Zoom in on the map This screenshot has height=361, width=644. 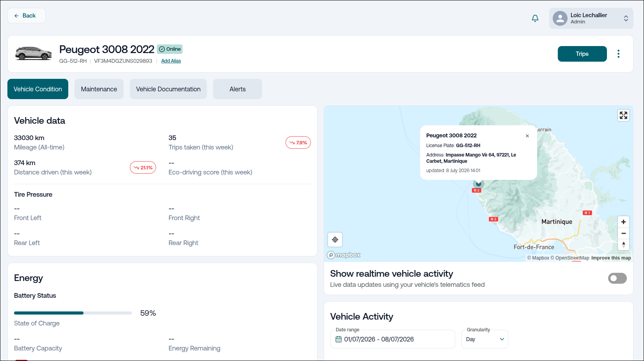tap(623, 222)
